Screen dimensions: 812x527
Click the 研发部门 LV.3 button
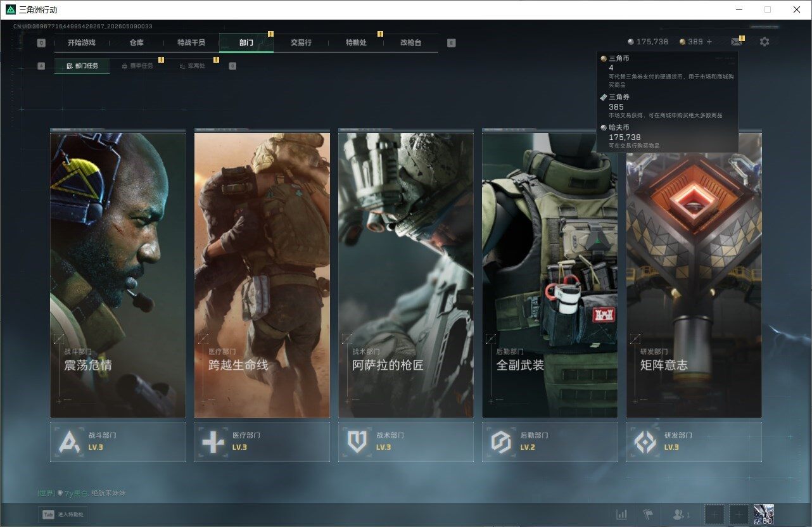[x=694, y=441]
